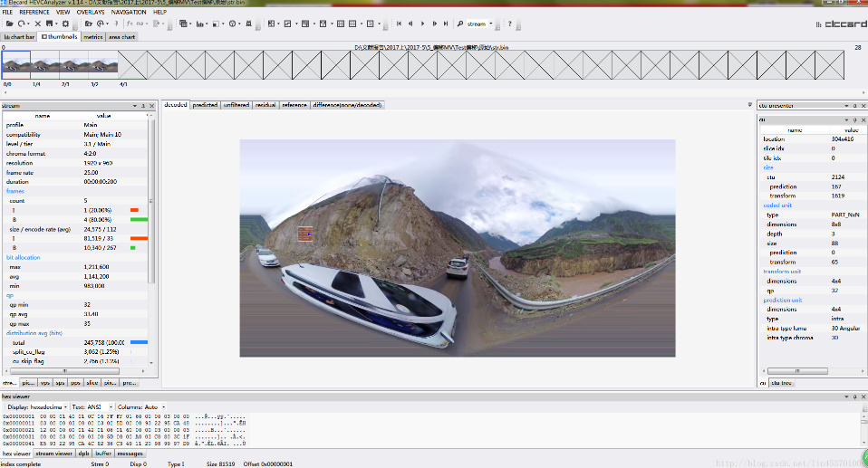Switch to the area chart tab

tap(121, 37)
